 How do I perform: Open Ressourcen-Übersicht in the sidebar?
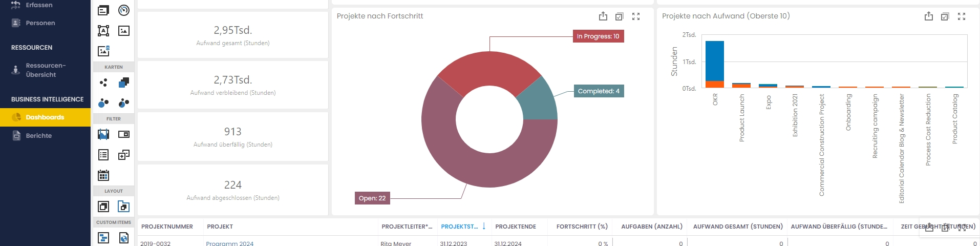click(46, 70)
